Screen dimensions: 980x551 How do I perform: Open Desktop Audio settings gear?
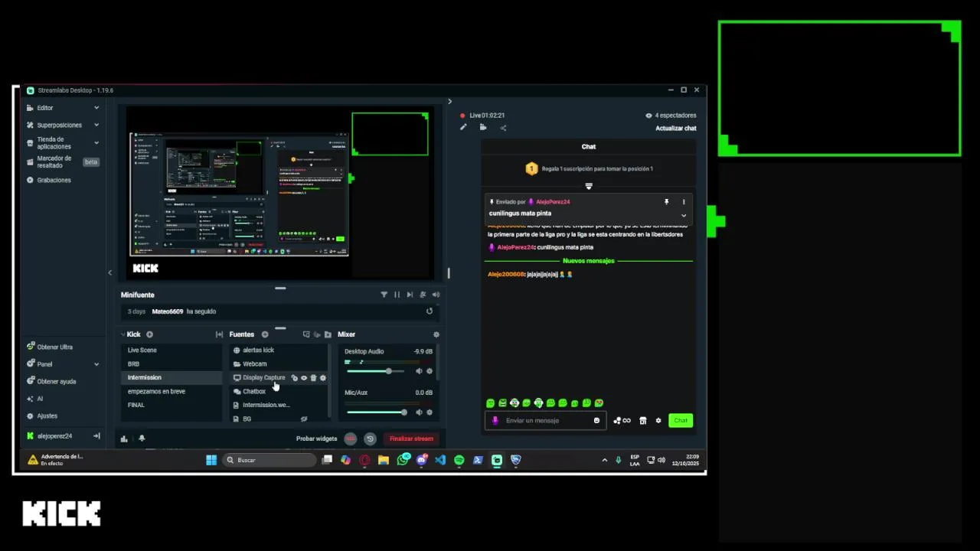pos(430,371)
